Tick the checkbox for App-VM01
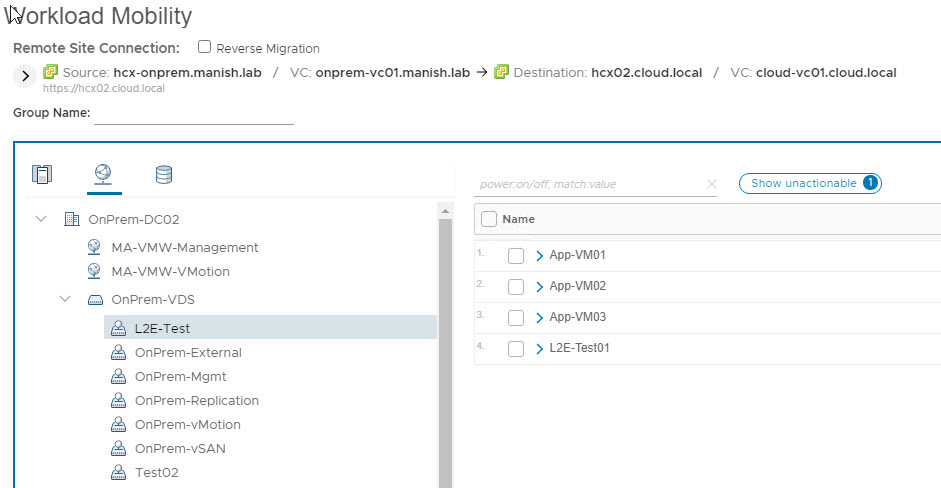This screenshot has height=488, width=941. (x=516, y=256)
